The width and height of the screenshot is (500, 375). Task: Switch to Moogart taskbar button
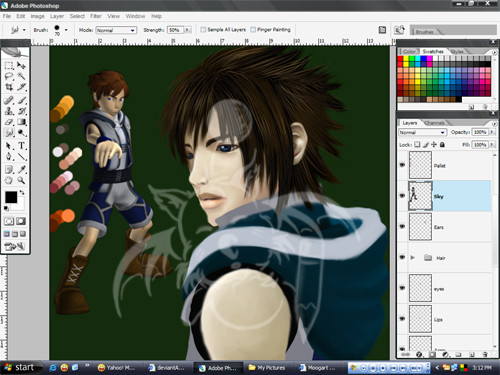(x=318, y=368)
